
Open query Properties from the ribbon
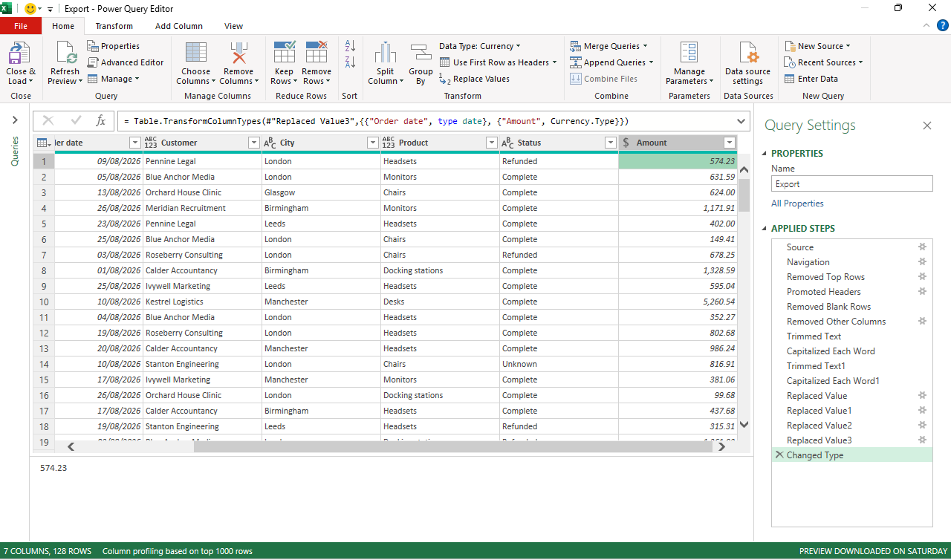pyautogui.click(x=113, y=46)
